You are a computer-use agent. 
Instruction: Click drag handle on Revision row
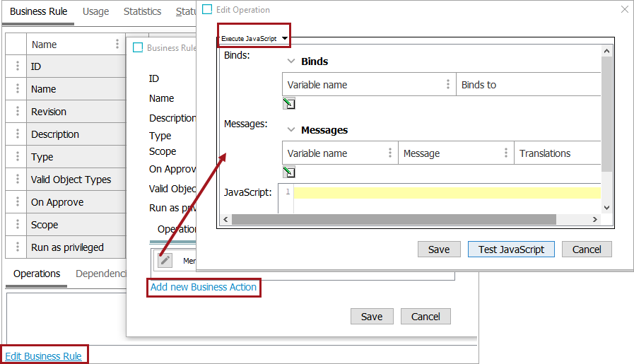17,112
